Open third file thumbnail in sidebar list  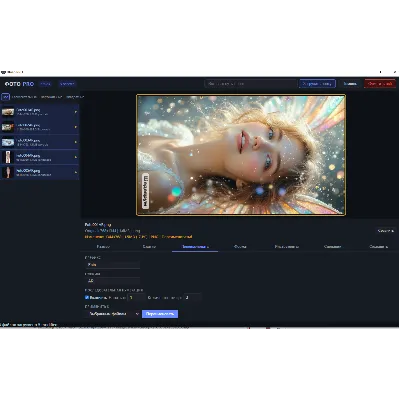pos(8,142)
